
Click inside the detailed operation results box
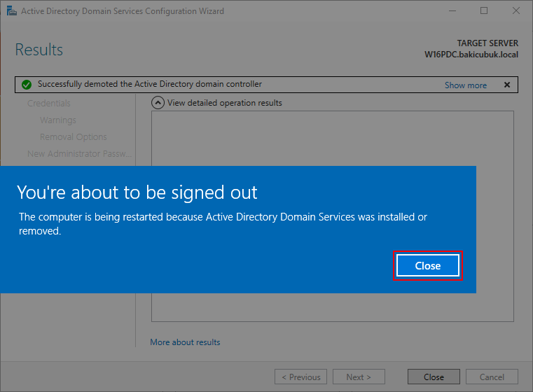333,139
